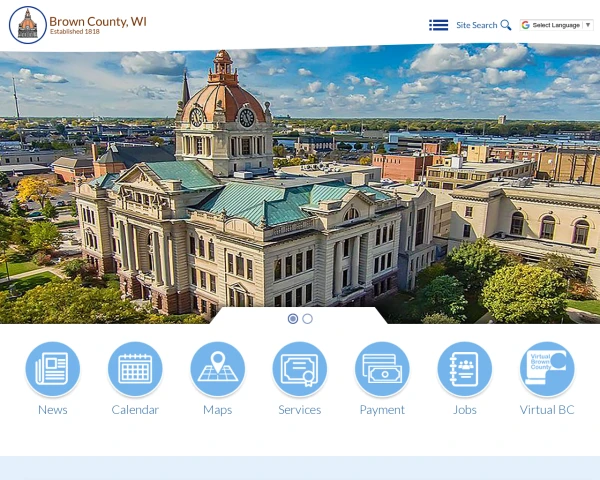Click the Services text label
The height and width of the screenshot is (480, 600).
pos(300,410)
